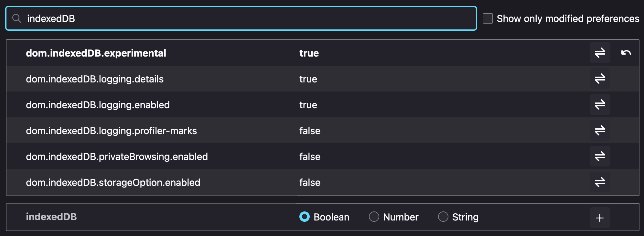Toggle dom.indexedDB.storageOption.enabled value
The height and width of the screenshot is (236, 644).
(x=600, y=182)
